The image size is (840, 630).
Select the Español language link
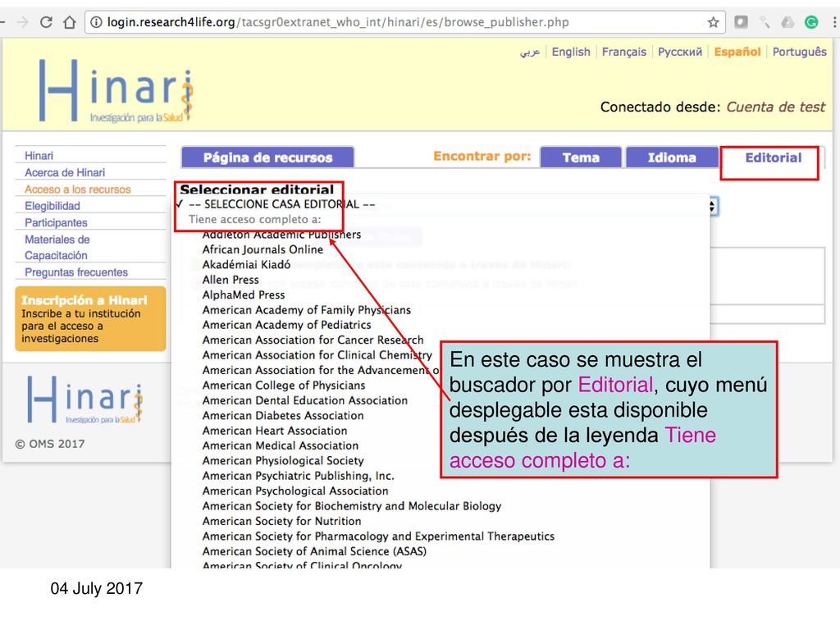coord(737,52)
